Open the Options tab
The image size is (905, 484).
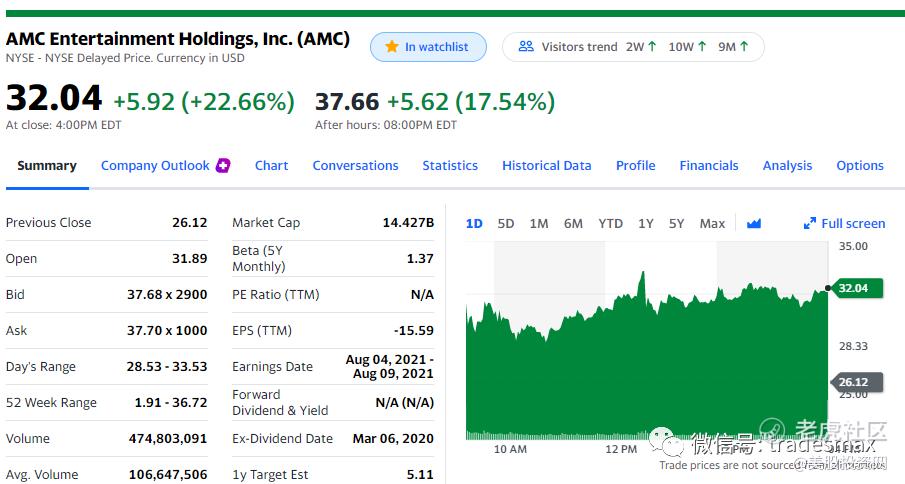point(860,166)
